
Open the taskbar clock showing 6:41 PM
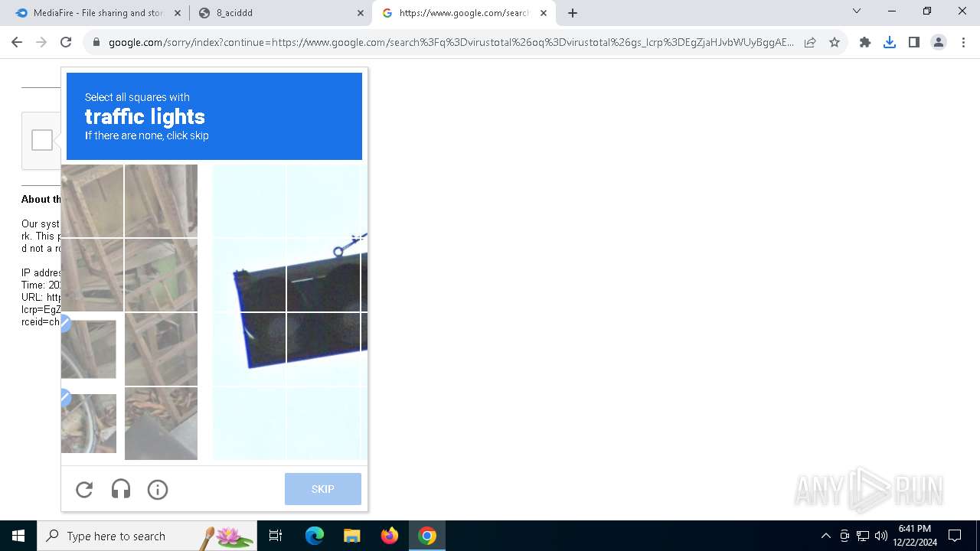(914, 536)
